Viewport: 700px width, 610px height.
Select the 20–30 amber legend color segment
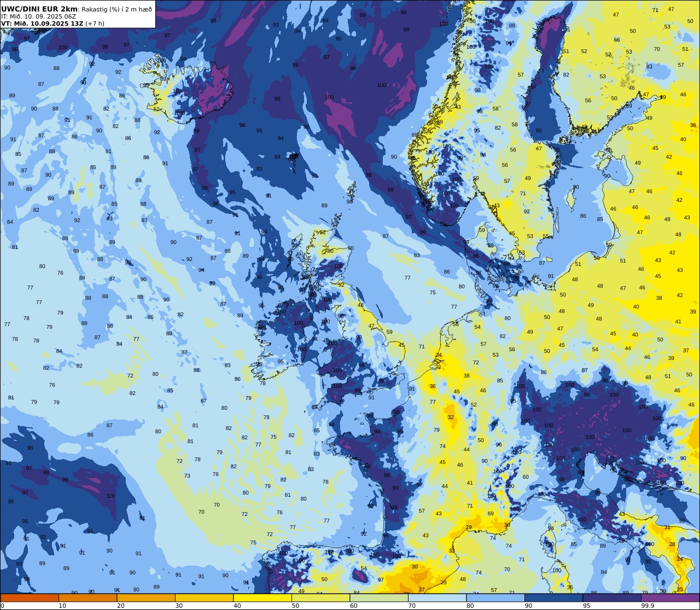(x=146, y=598)
